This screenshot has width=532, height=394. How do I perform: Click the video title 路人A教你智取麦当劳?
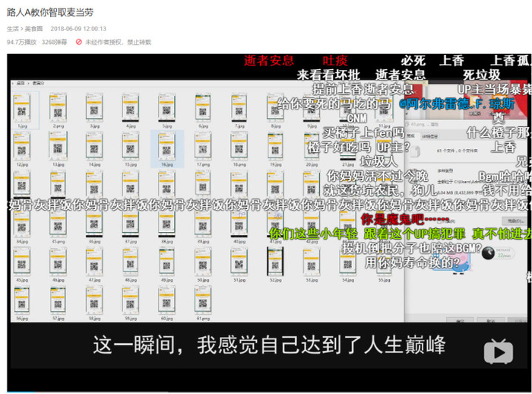(50, 13)
